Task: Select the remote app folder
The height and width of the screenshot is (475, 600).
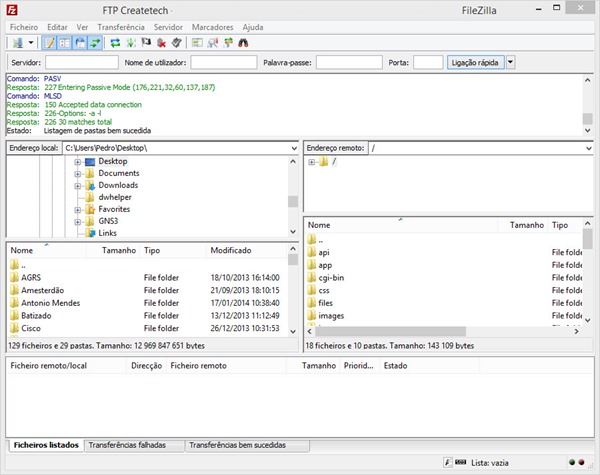Action: [325, 265]
